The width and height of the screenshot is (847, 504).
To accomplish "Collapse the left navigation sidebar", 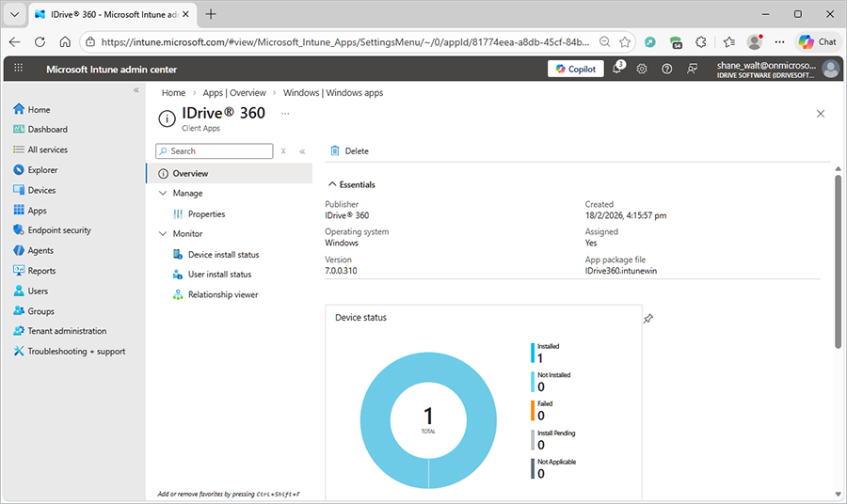I will point(136,90).
